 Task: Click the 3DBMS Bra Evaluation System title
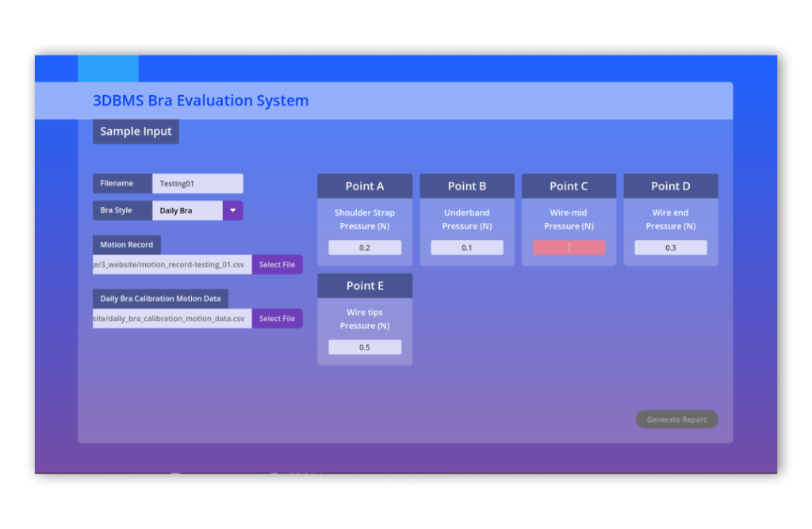[x=201, y=101]
